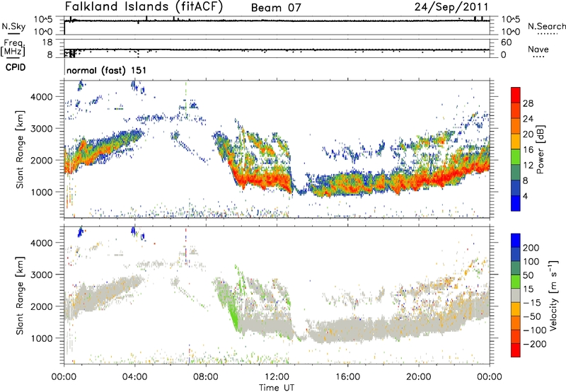Image resolution: width=566 pixels, height=392 pixels.
Task: Click the '60' tick on the Nave axis
Action: click(507, 42)
